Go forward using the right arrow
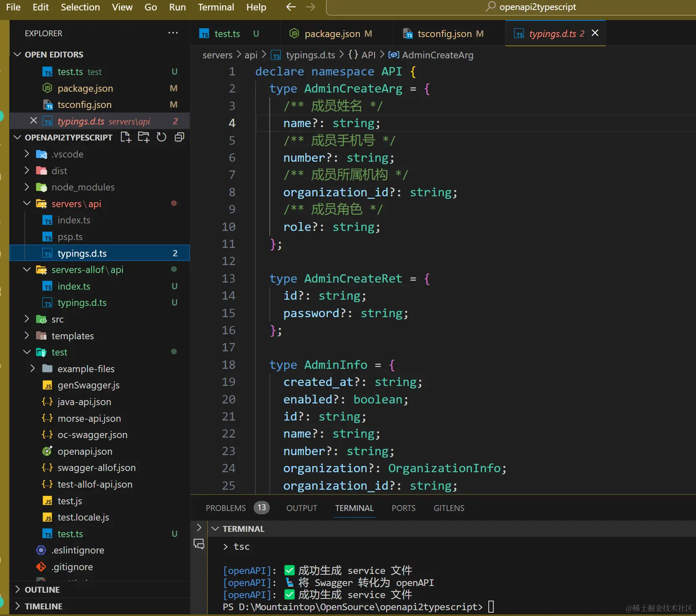The width and height of the screenshot is (696, 616). [x=310, y=7]
